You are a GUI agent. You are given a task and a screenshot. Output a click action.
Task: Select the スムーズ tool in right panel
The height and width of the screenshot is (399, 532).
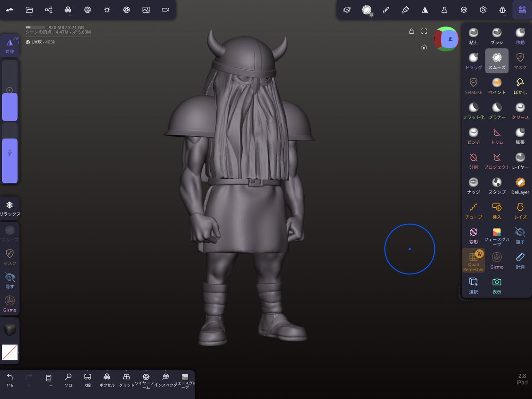pos(497,61)
